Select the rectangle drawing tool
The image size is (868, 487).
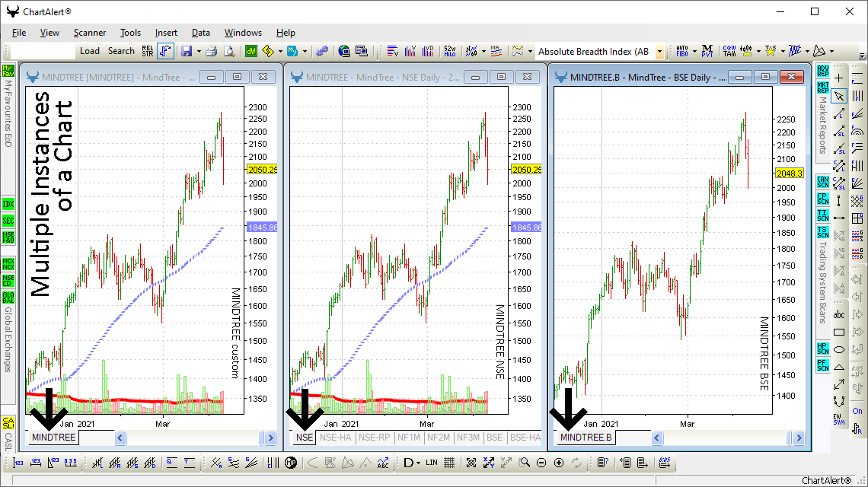pyautogui.click(x=839, y=332)
